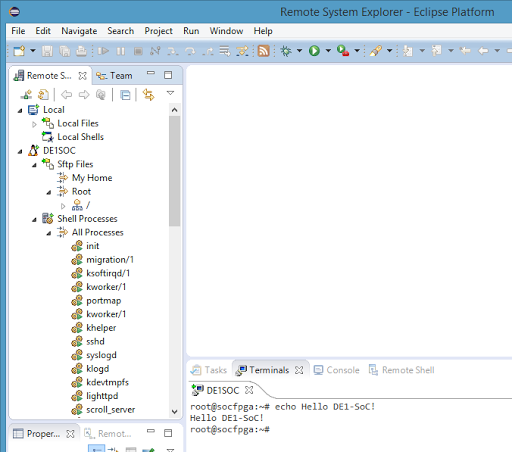
Task: Open the Search dropdown arrow
Action: click(x=389, y=51)
